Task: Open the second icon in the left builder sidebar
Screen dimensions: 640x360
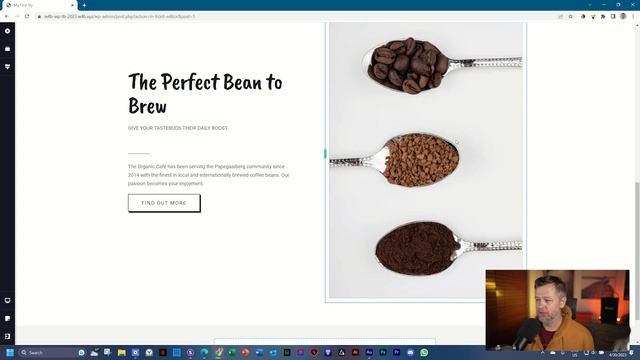Action: (x=7, y=49)
